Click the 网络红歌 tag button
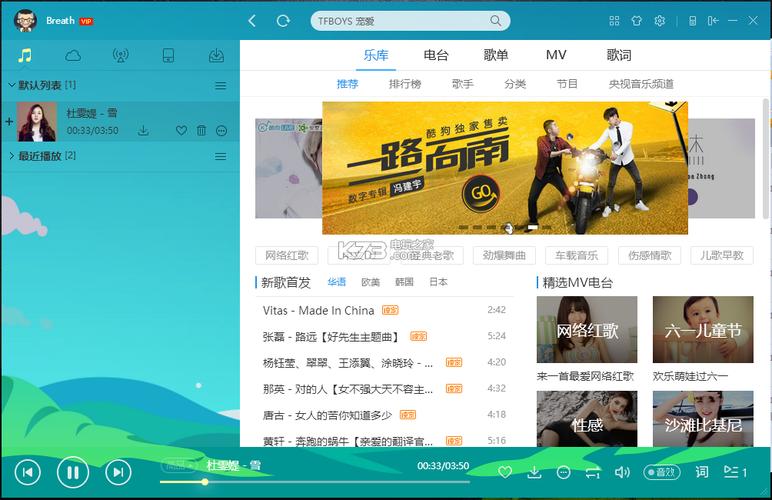The height and width of the screenshot is (500, 772). [x=287, y=255]
